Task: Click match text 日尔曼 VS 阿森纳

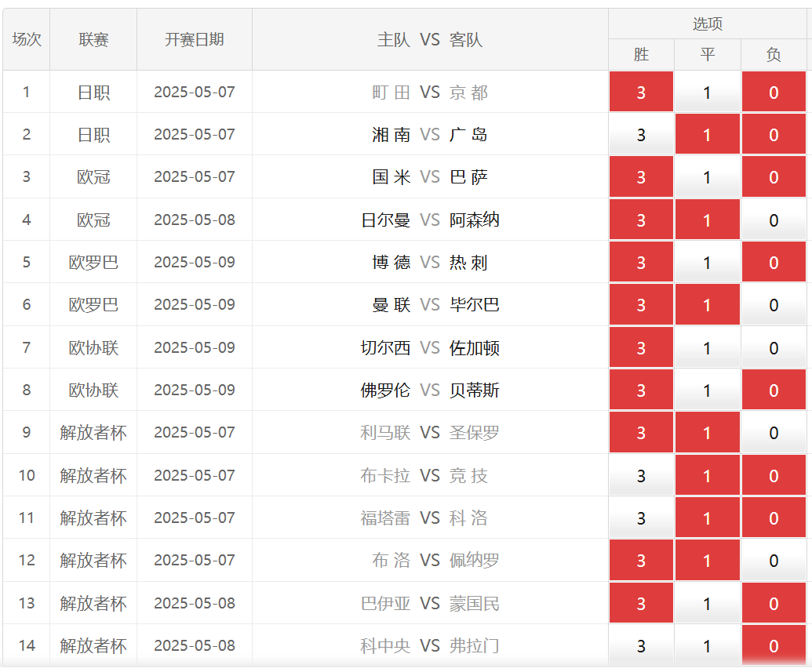Action: point(430,220)
